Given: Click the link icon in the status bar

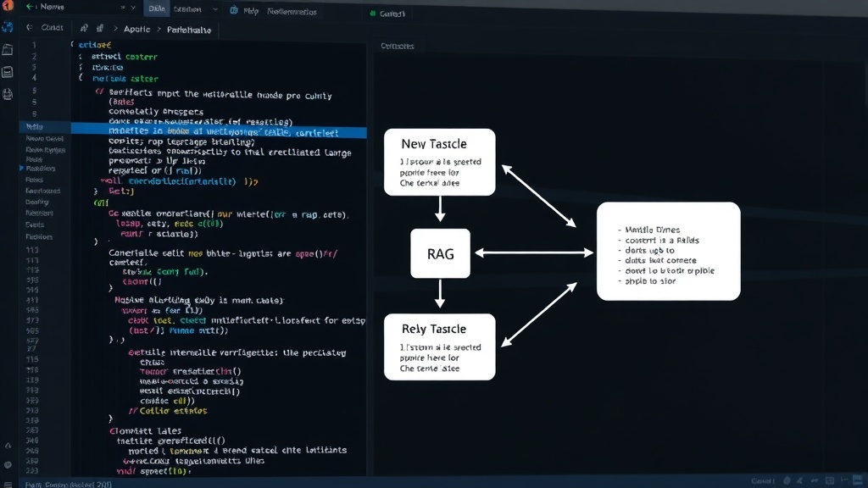Looking at the screenshot, I should 815,481.
